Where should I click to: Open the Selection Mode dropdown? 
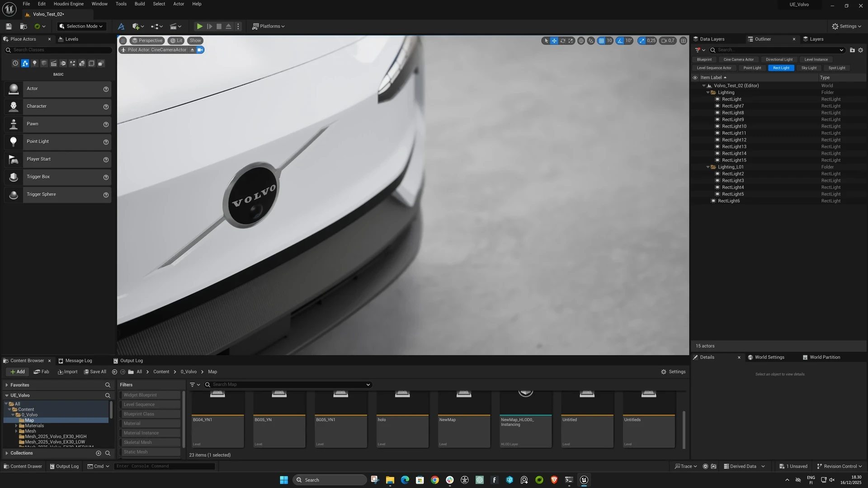pos(81,26)
